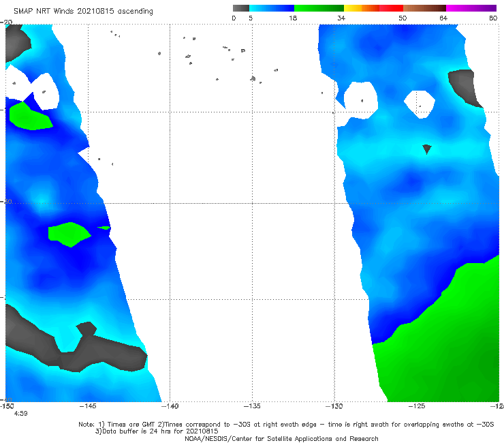Pick the yellow-orange segment of color bar
Viewport: 504px width, 443px height.
[362, 8]
